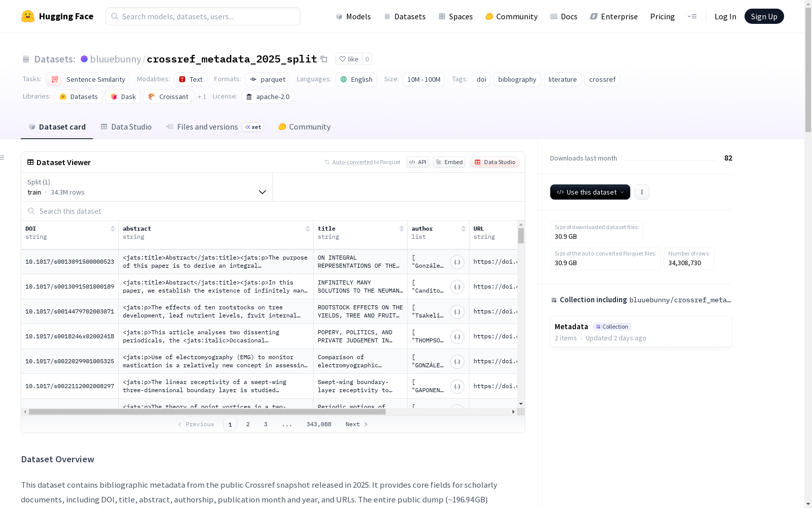Screen dimensions: 812x508
Task: Click the Hugging Face logo icon
Action: coord(28,16)
